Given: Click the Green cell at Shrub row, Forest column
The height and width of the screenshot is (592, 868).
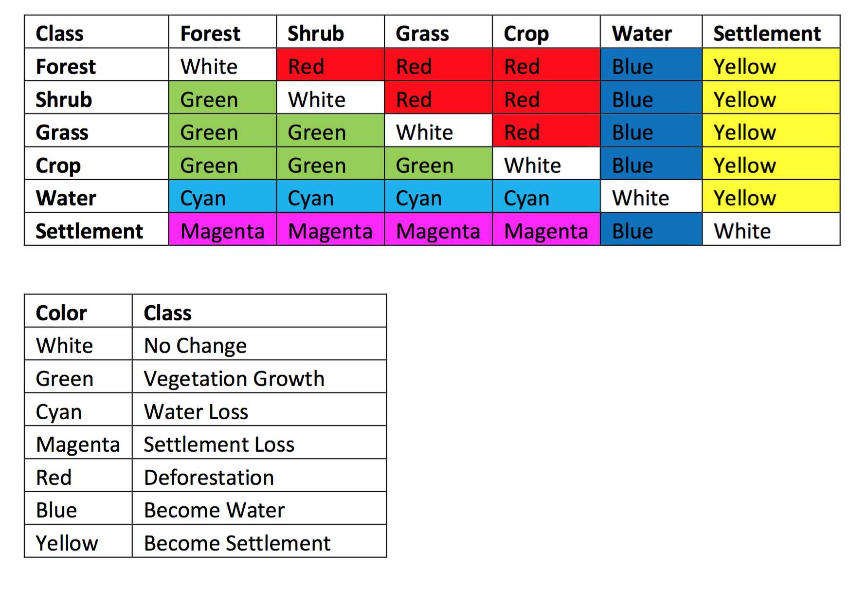Looking at the screenshot, I should pyautogui.click(x=222, y=98).
